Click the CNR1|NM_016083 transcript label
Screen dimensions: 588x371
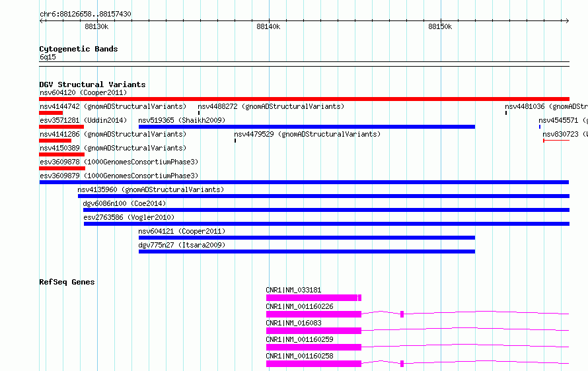pyautogui.click(x=293, y=323)
